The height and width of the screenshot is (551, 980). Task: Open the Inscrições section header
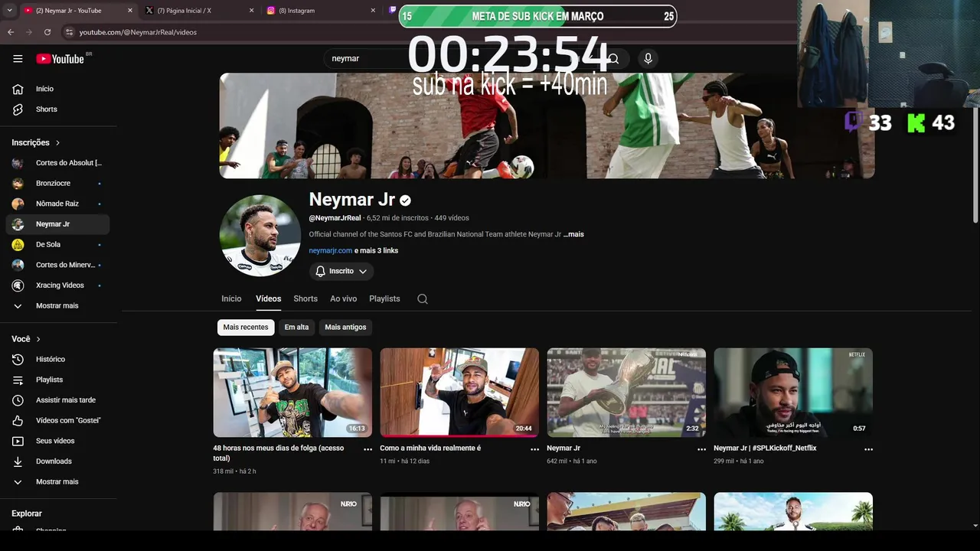click(x=36, y=142)
